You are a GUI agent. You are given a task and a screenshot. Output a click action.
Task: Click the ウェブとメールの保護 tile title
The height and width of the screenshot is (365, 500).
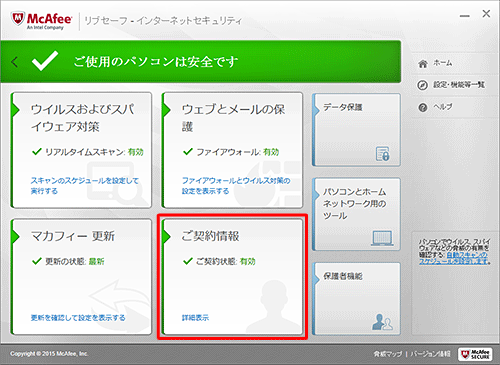[x=233, y=118]
